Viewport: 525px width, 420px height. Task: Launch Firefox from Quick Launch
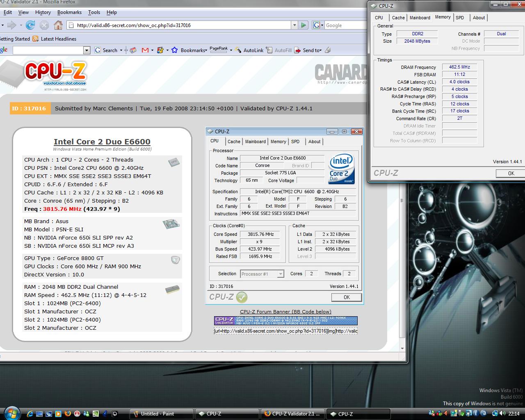click(x=68, y=414)
